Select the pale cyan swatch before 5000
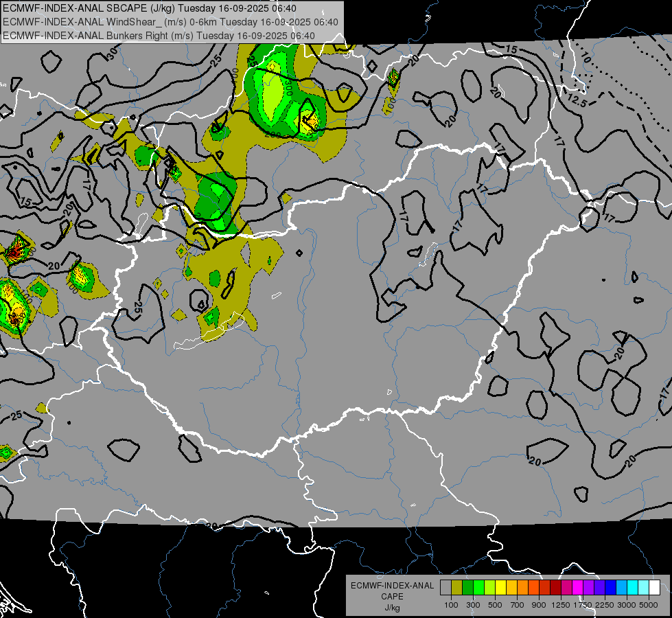The width and height of the screenshot is (672, 618). tap(644, 588)
